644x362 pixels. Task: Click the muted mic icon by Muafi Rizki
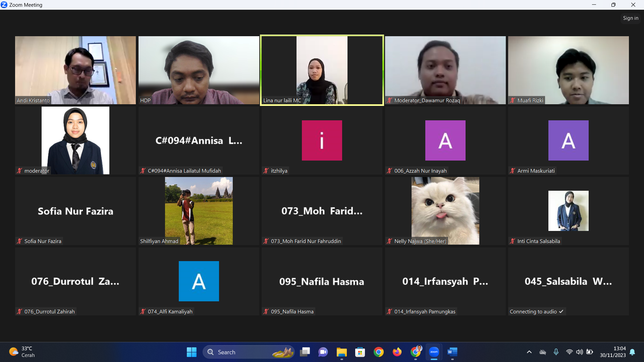tap(513, 100)
